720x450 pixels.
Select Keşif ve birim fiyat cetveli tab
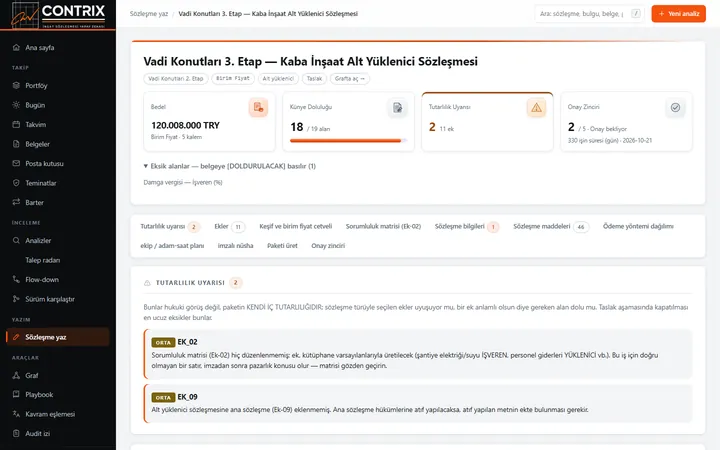click(x=296, y=226)
